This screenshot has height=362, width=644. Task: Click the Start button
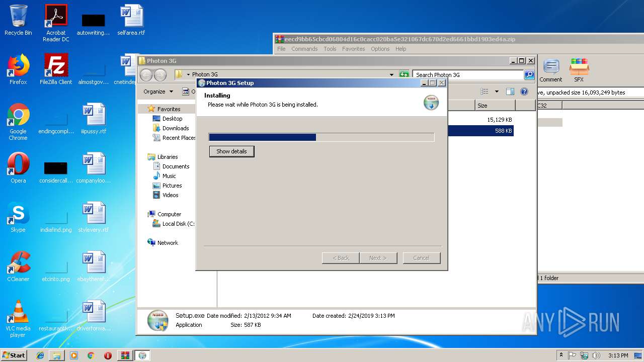click(x=14, y=355)
